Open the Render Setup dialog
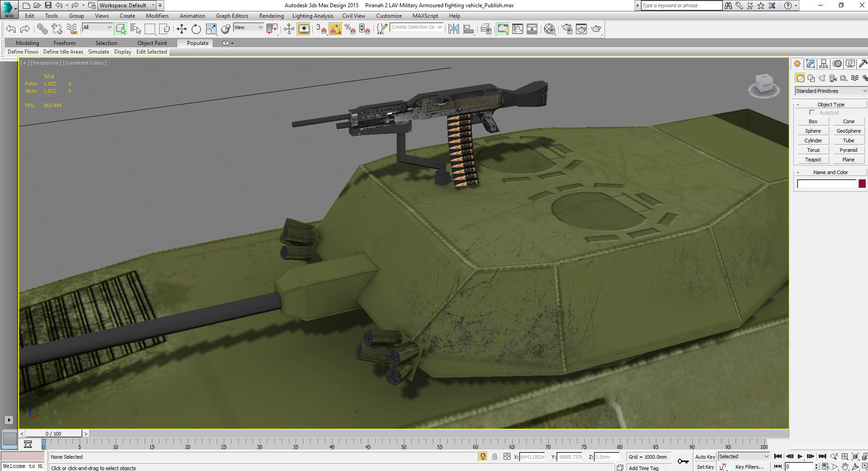The height and width of the screenshot is (471, 868). pos(567,29)
